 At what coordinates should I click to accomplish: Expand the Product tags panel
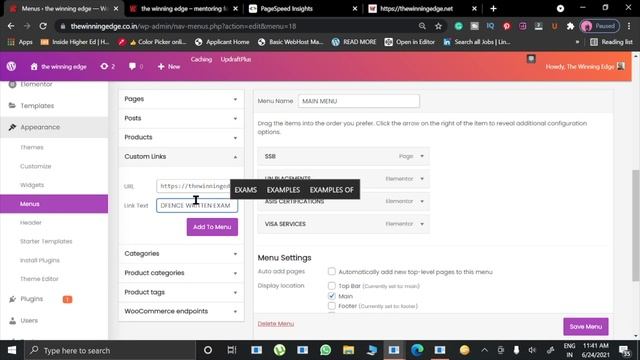point(181,292)
